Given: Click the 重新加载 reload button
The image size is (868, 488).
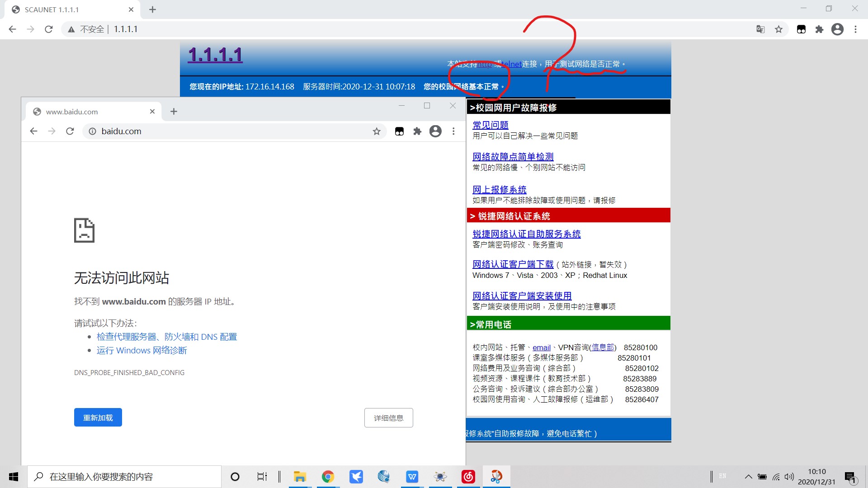Looking at the screenshot, I should [98, 418].
